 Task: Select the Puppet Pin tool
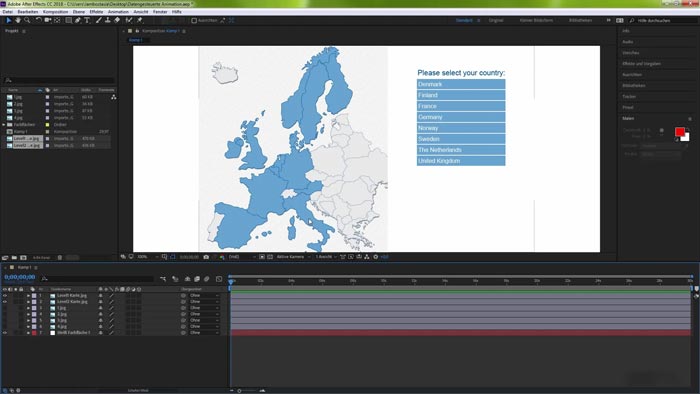click(140, 20)
